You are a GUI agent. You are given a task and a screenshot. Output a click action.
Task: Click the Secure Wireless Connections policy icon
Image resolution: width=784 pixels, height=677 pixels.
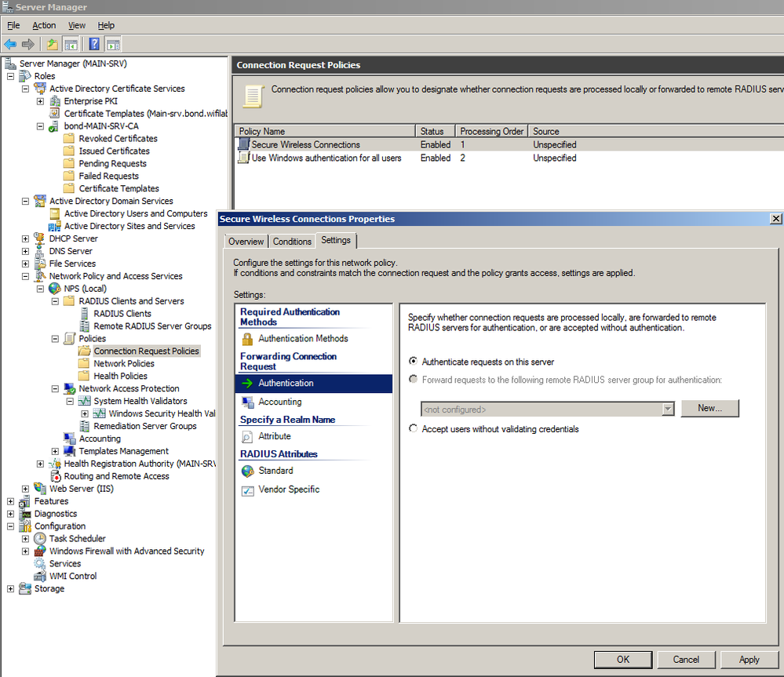click(x=243, y=144)
